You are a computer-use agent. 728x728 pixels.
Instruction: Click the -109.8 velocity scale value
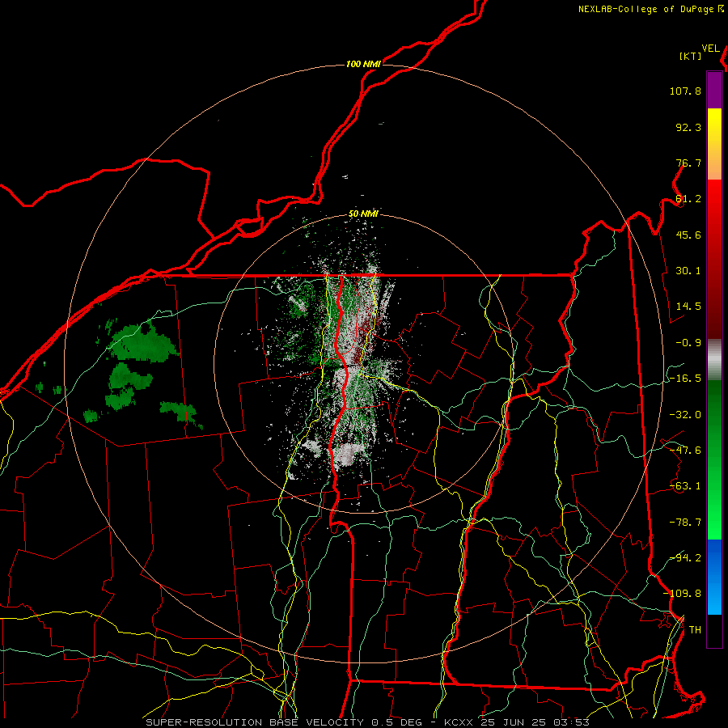click(x=683, y=594)
